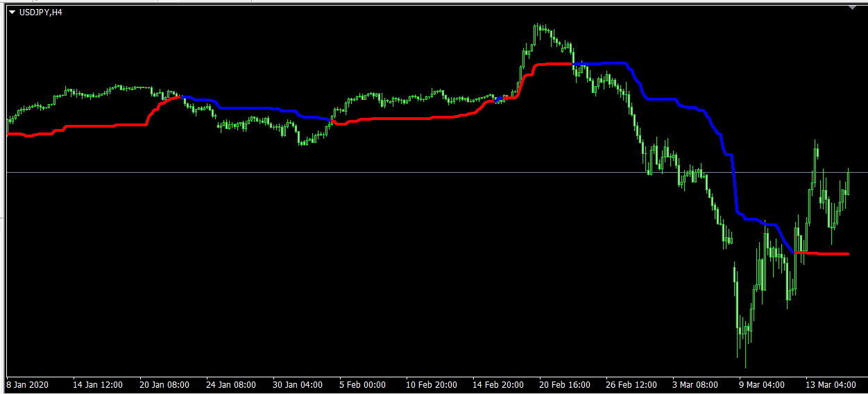Select the 26 Feb 12:00 time label
868x394 pixels.
631,384
